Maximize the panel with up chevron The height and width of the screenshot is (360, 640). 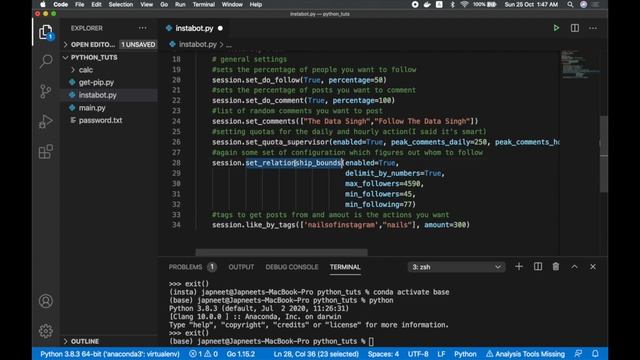point(574,267)
